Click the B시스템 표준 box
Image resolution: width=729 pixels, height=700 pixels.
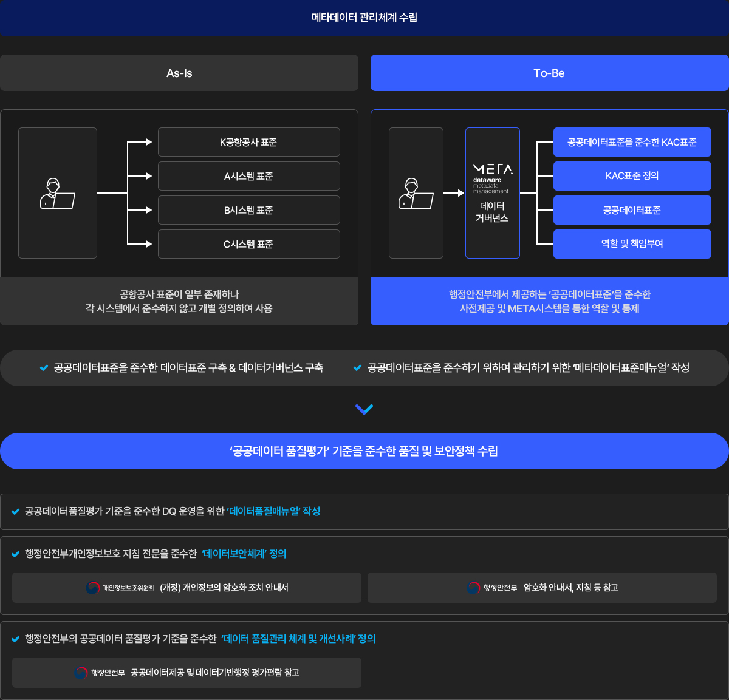tap(249, 210)
